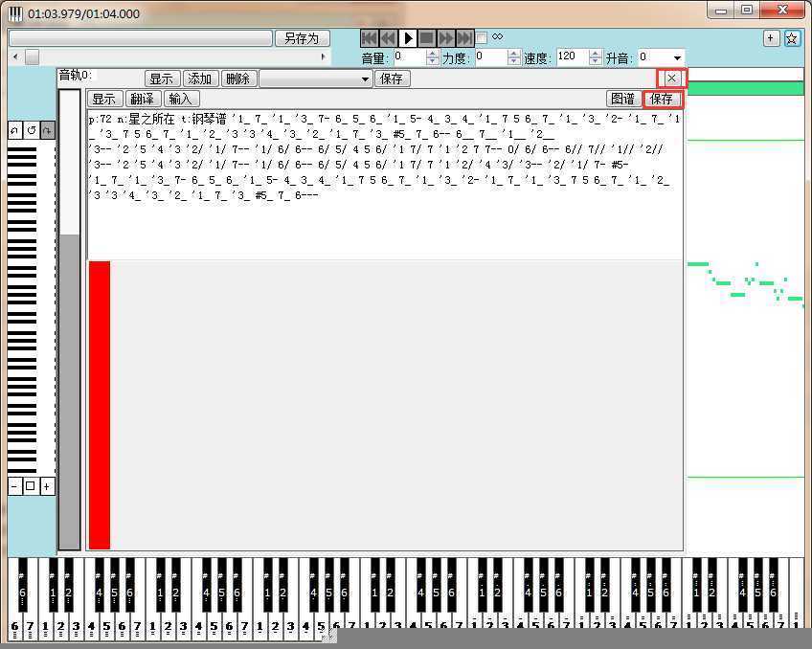Open the empty dropdown beside 删除

pos(315,78)
